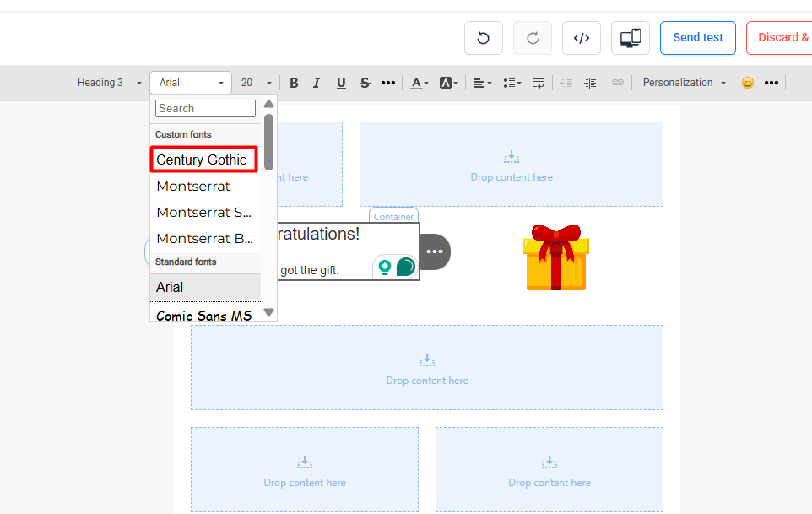Toggle bold formatting
The image size is (812, 514).
(x=294, y=83)
